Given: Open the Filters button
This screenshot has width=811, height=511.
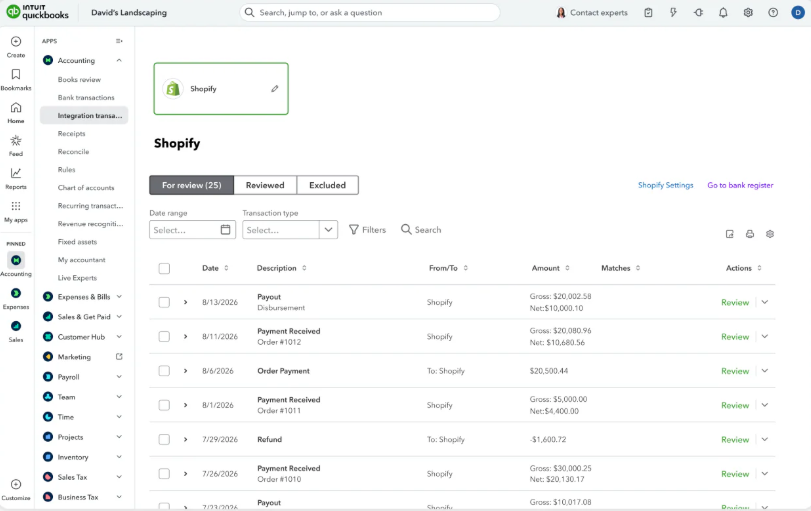Looking at the screenshot, I should (367, 230).
